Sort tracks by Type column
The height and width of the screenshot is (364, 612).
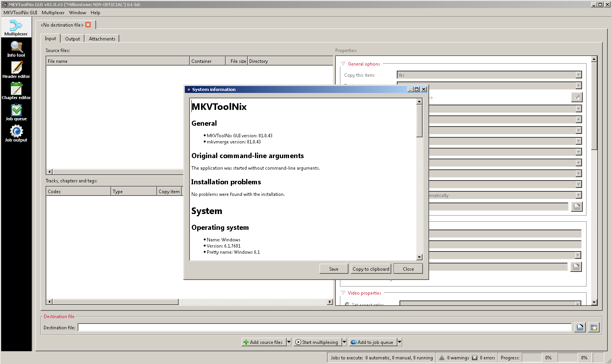point(134,191)
